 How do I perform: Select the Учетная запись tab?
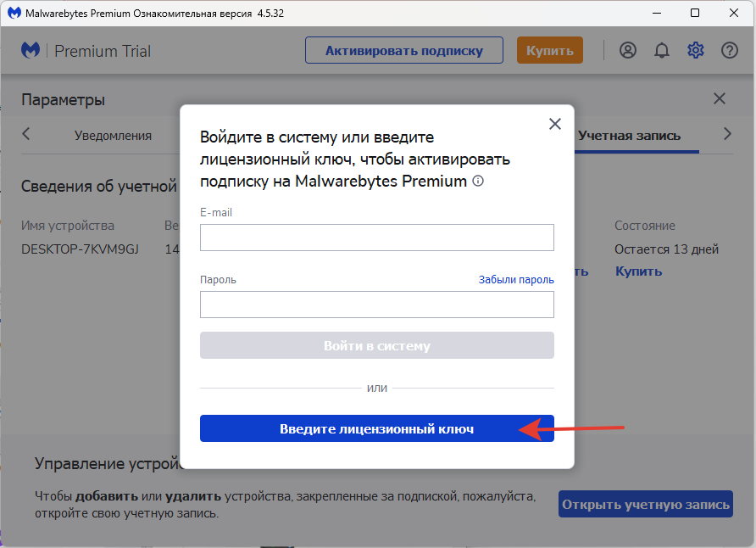coord(629,135)
